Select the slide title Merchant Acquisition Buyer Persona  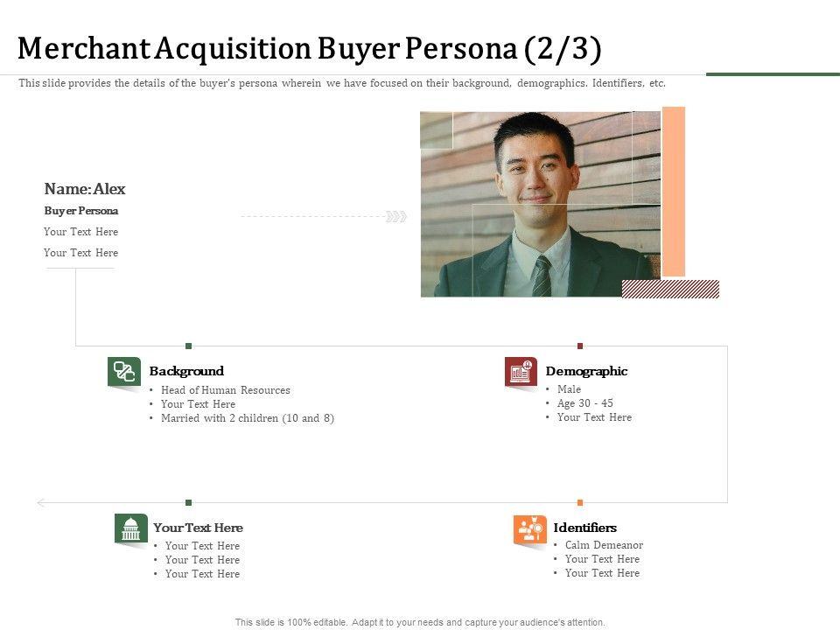point(310,49)
